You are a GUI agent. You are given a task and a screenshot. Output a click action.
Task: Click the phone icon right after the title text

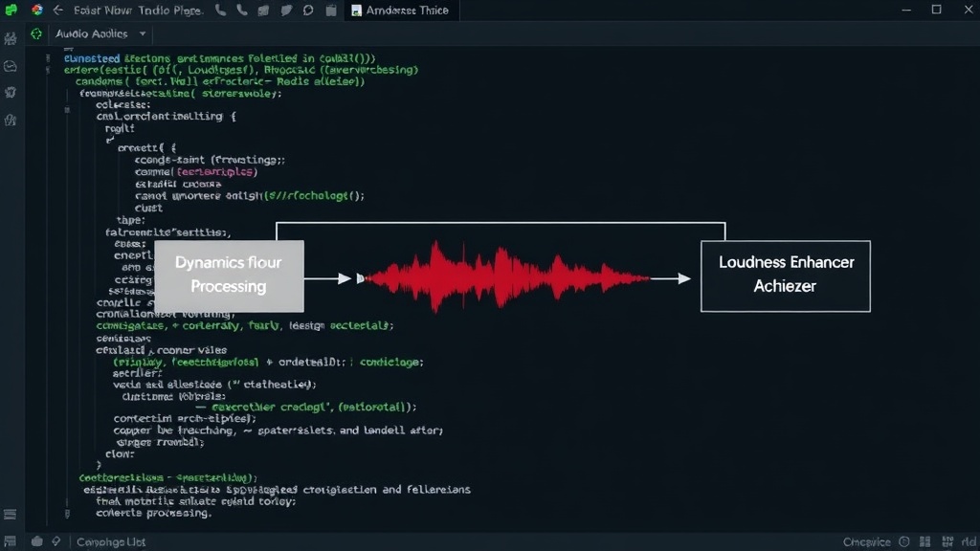click(x=221, y=10)
